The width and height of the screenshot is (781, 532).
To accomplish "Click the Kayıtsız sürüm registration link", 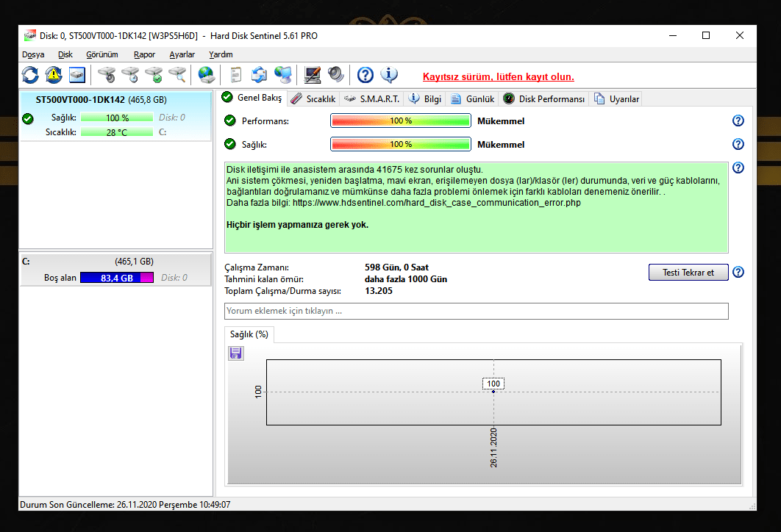I will click(498, 76).
